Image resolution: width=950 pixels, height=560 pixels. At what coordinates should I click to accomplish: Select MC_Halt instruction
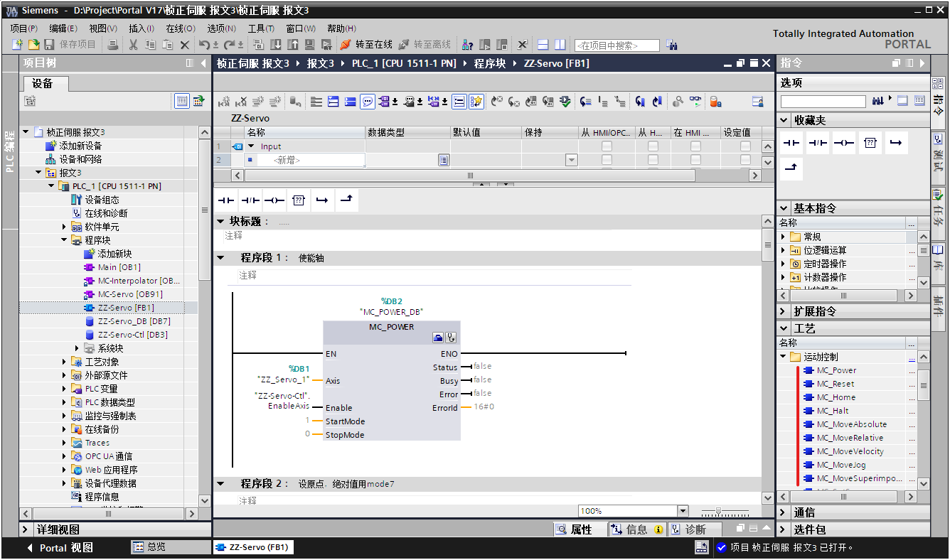tap(833, 411)
